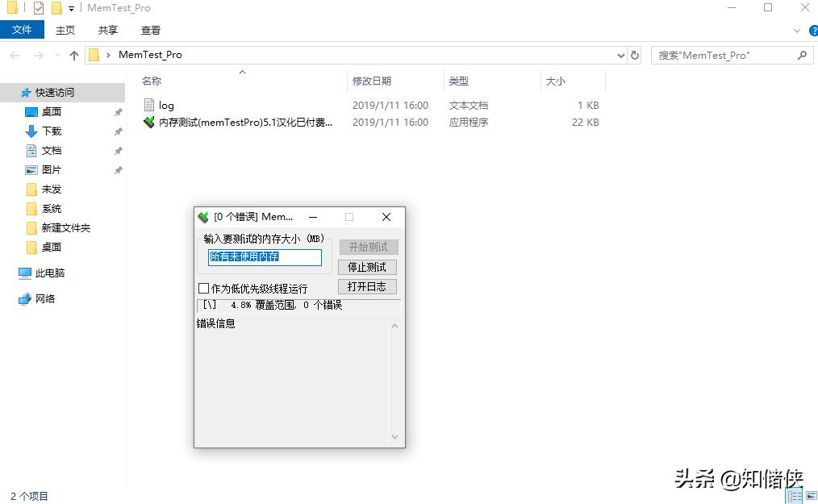The width and height of the screenshot is (818, 504).
Task: Enable 作为低优先级线程运行 checkbox
Action: tap(202, 288)
